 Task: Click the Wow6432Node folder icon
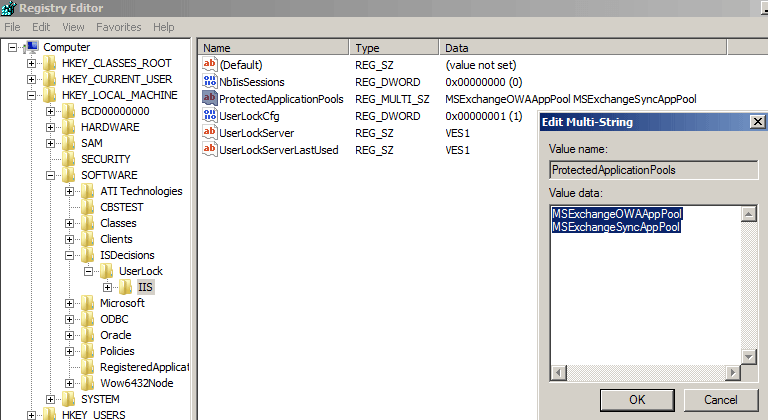[x=88, y=383]
